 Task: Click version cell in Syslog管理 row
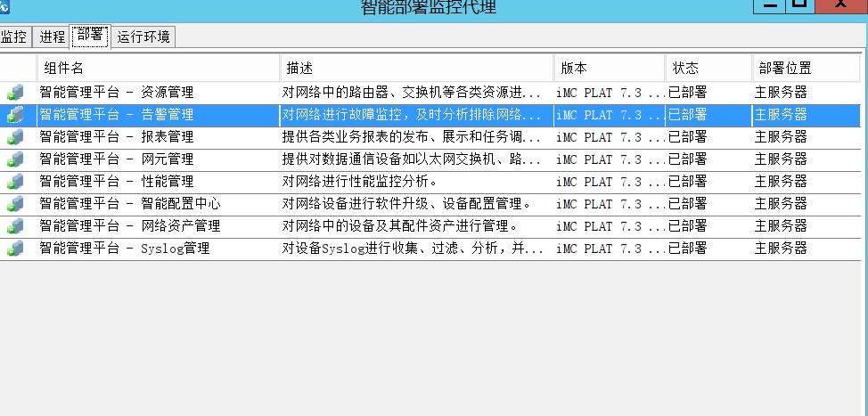tap(611, 249)
